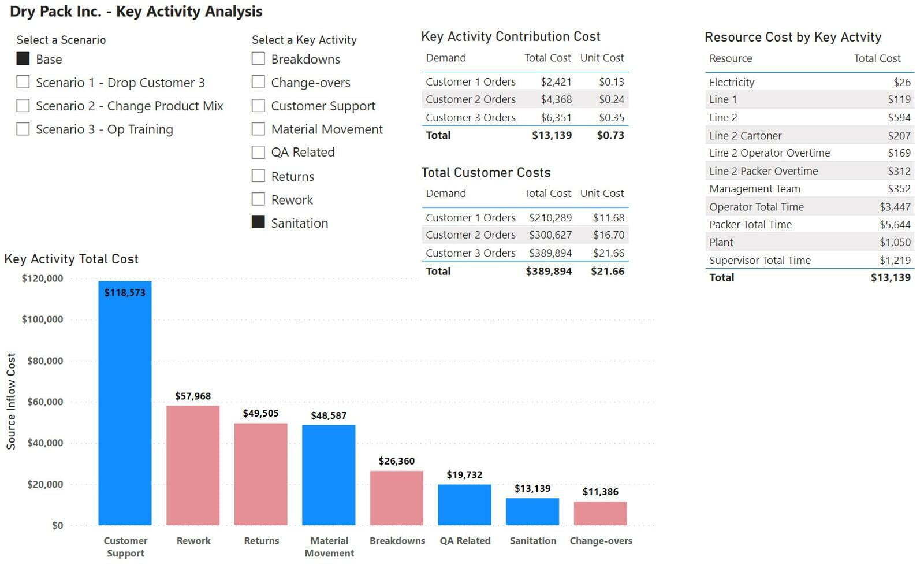This screenshot has height=568, width=924.
Task: Enable the QA Related checkbox
Action: point(258,152)
